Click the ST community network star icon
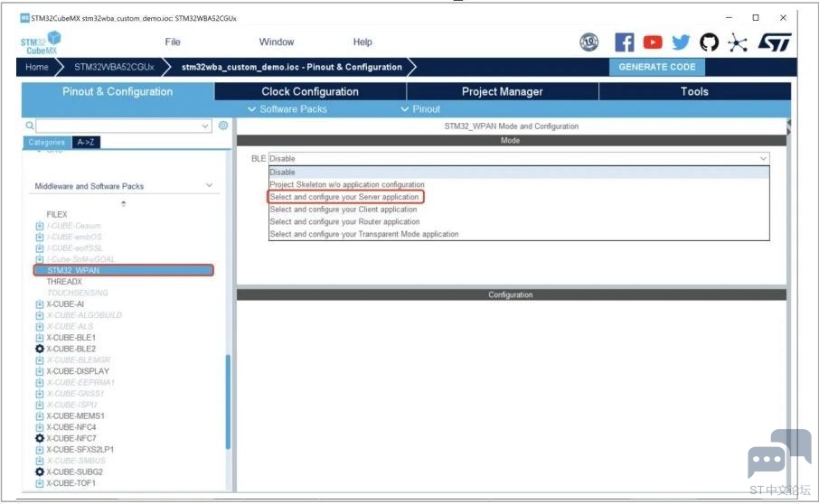819x504 pixels. [738, 42]
